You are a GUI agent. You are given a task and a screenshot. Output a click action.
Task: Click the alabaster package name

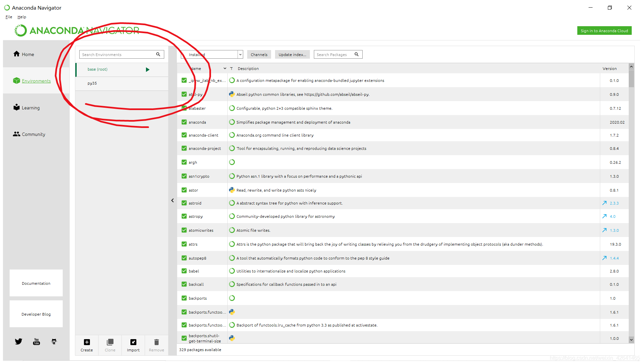197,108
